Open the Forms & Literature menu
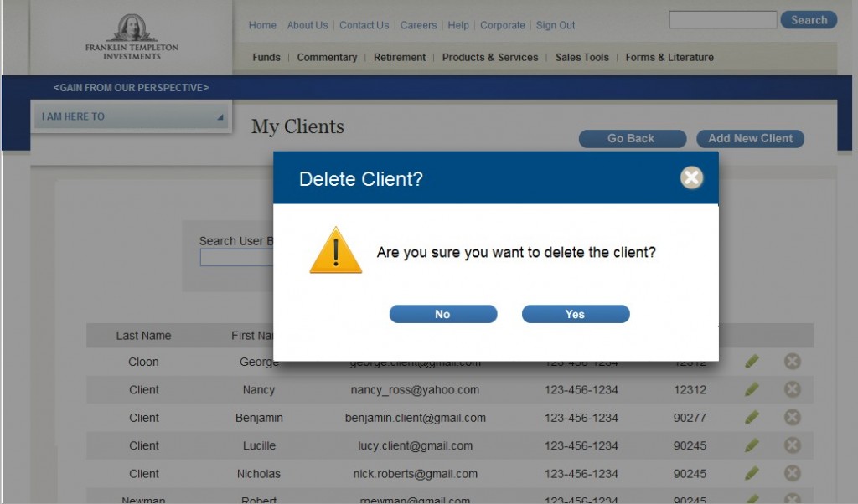The height and width of the screenshot is (504, 858). point(669,58)
